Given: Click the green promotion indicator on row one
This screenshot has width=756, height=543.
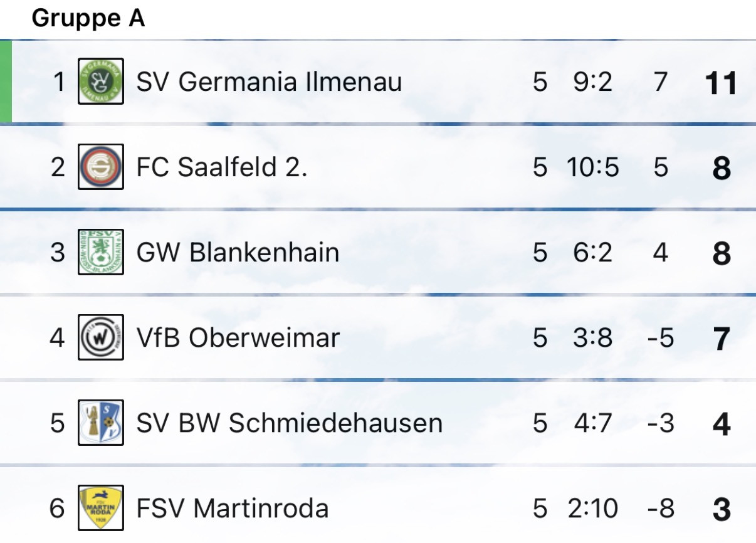Looking at the screenshot, I should 4,82.
